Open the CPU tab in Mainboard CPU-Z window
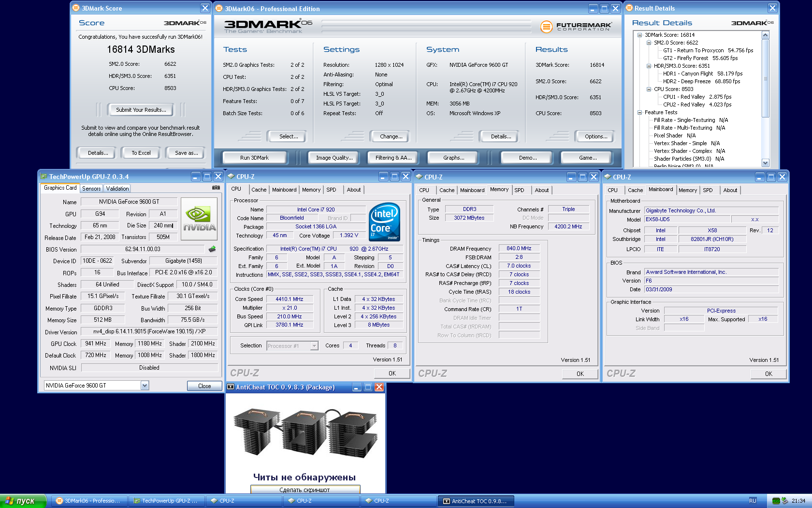812x508 pixels. pos(612,190)
